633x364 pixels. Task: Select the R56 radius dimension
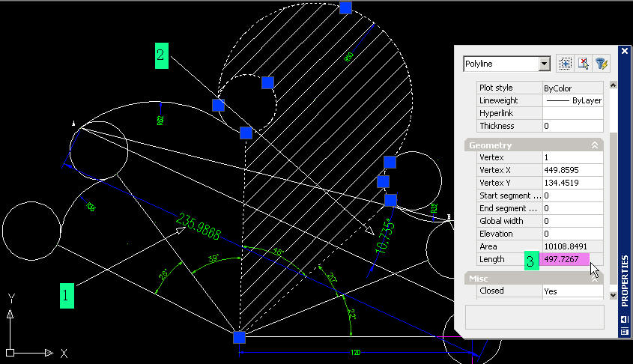(91, 207)
